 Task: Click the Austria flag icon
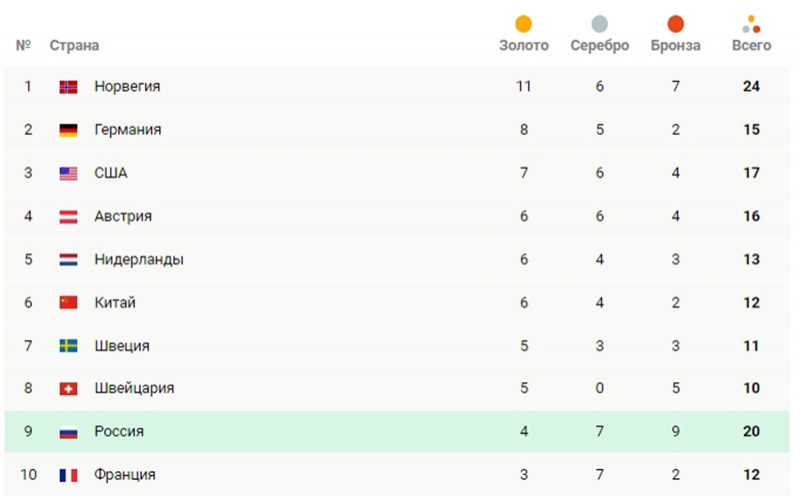tap(68, 217)
